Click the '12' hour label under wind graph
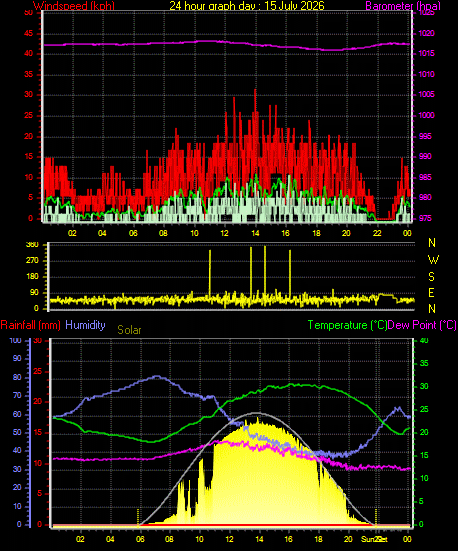Viewport: 458px width, 551px height. click(x=224, y=233)
